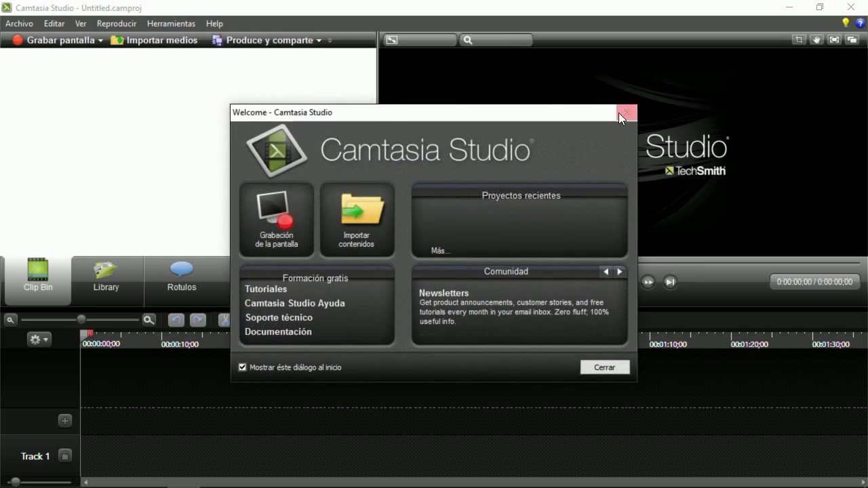Click the next clip playback button
The width and height of the screenshot is (868, 488).
tap(670, 282)
